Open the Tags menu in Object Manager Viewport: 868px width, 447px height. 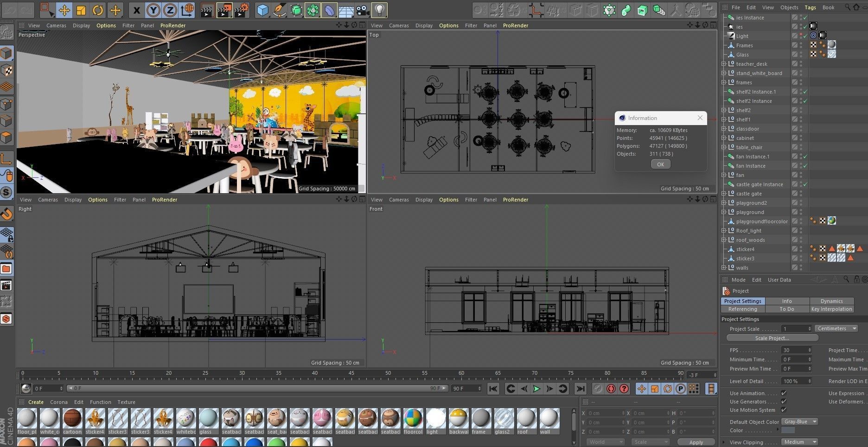point(810,7)
